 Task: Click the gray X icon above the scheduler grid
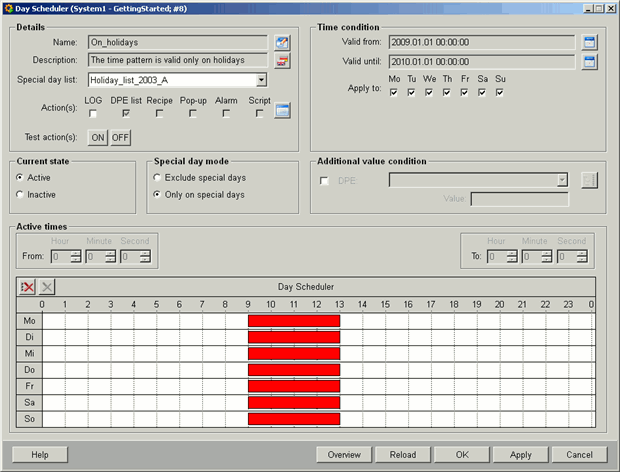click(47, 286)
